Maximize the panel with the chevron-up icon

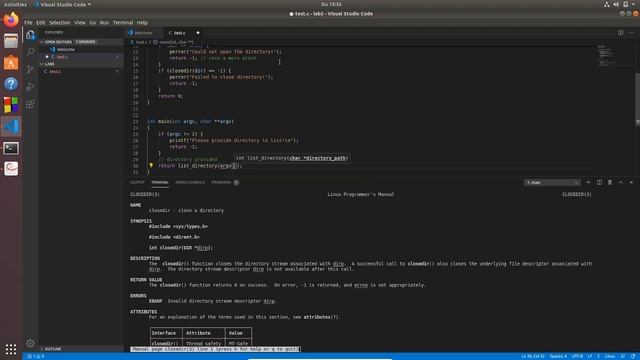tap(620, 182)
